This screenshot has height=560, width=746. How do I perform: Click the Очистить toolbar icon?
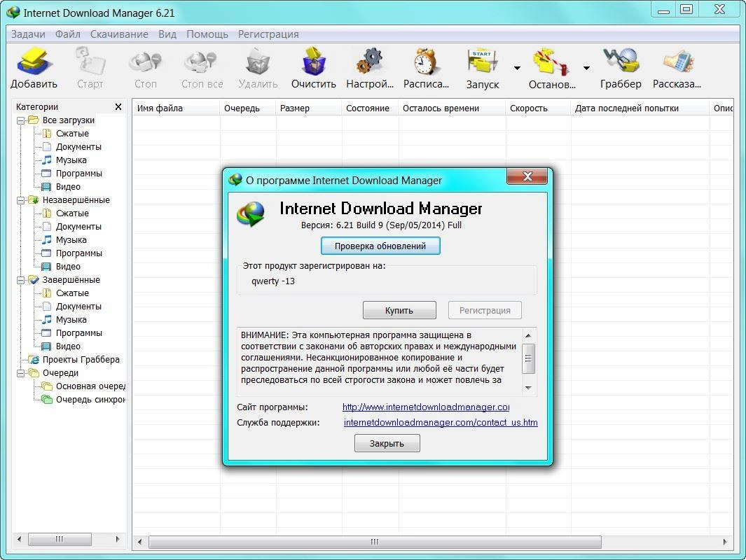tap(314, 62)
